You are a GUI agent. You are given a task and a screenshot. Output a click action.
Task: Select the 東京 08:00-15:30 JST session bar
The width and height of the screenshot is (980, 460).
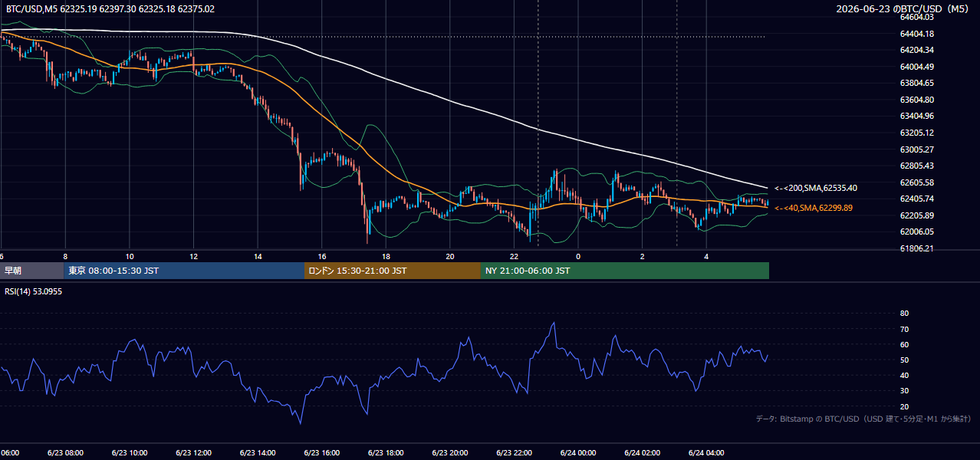point(184,271)
